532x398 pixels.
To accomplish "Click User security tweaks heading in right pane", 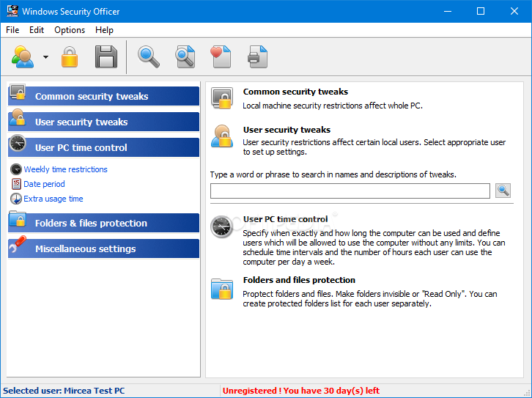I will [287, 130].
